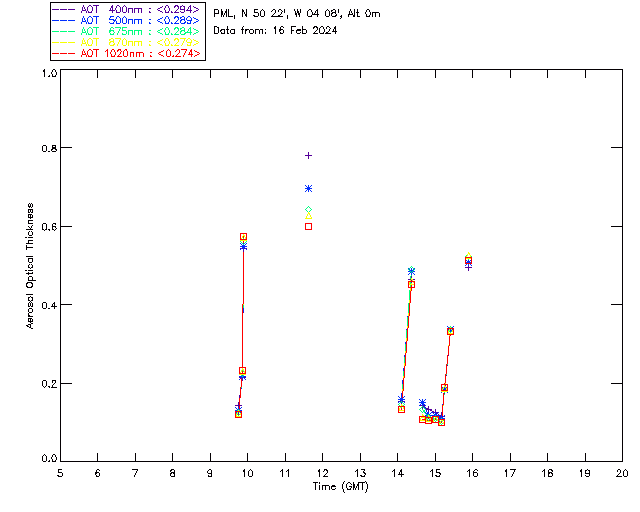Click the "Aerosol Optical Thickness" axis title

click(30, 266)
